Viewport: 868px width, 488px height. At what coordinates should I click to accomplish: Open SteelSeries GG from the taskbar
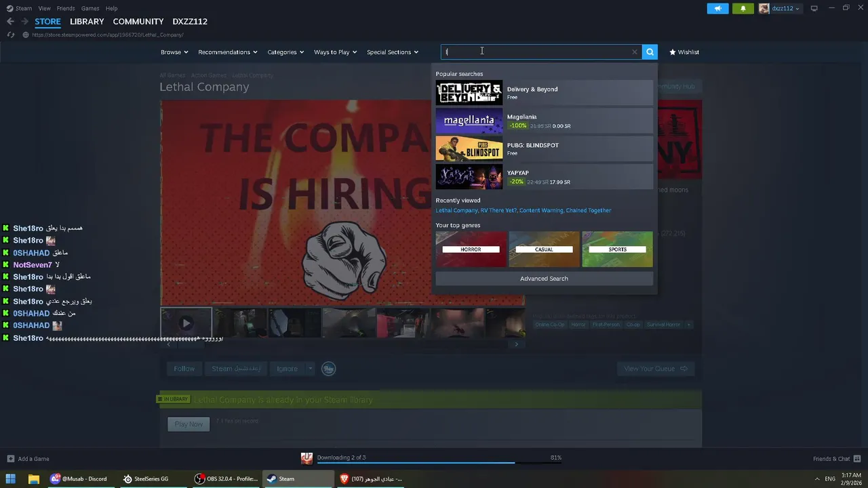(x=153, y=479)
